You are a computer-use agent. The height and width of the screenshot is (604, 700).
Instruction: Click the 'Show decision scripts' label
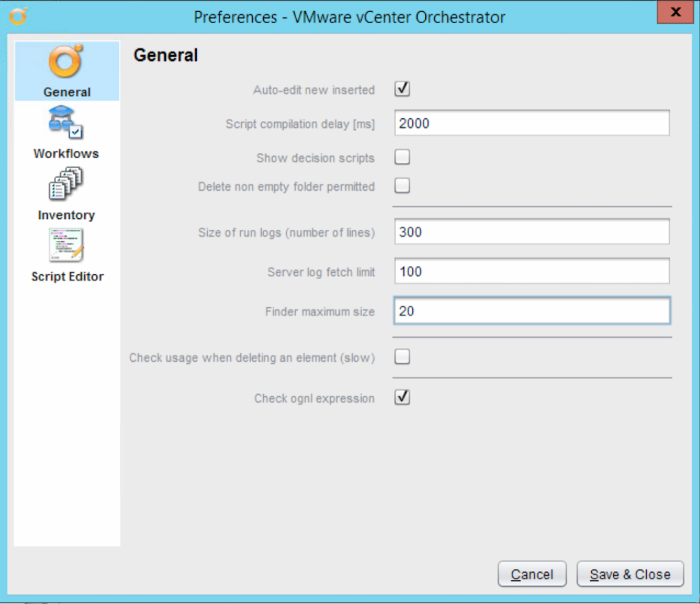[x=315, y=158]
